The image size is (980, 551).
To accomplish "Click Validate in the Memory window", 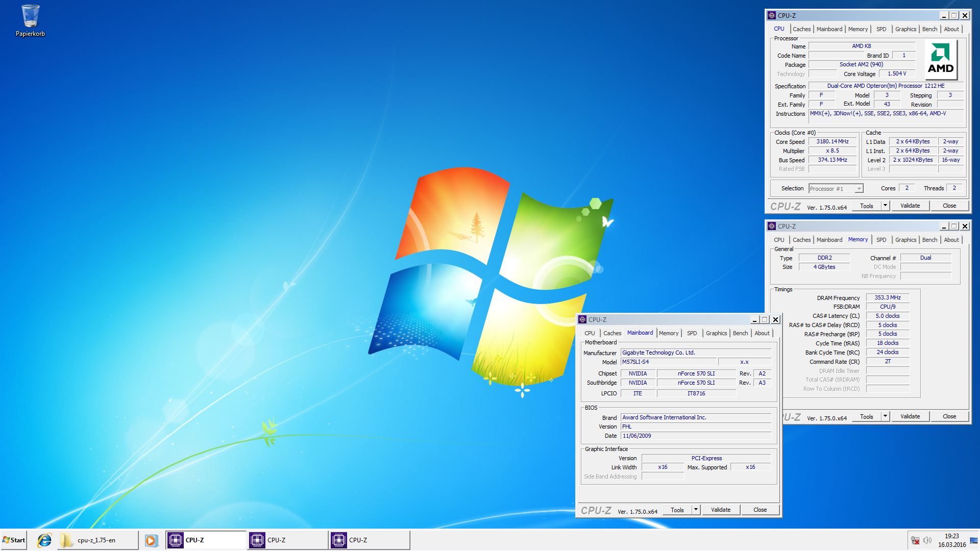I will tap(910, 416).
